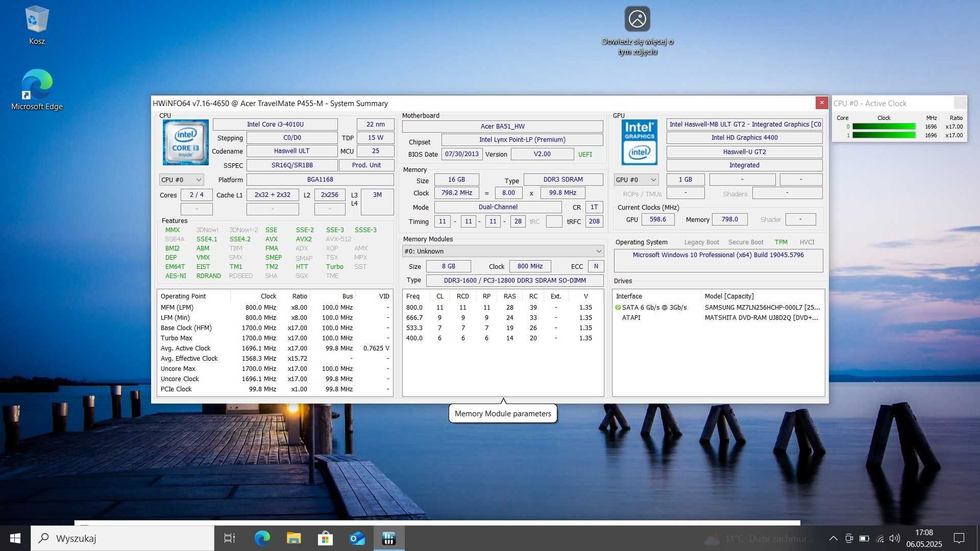Open the Wi-Fi network tray icon
This screenshot has width=980, height=551.
tap(880, 538)
